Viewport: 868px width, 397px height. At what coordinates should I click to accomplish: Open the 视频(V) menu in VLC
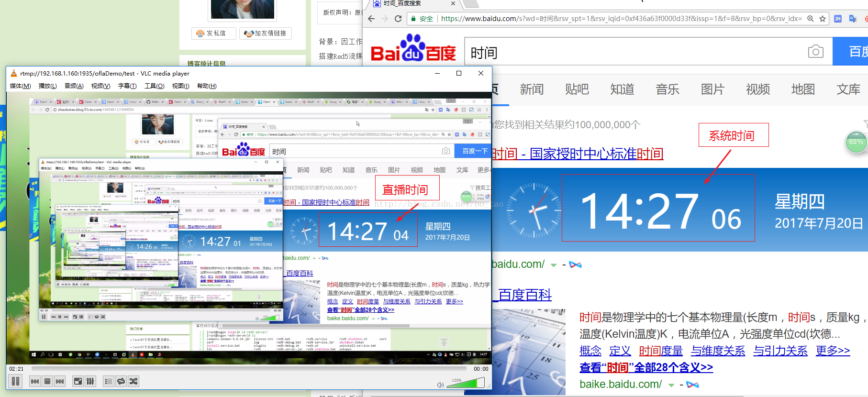click(100, 86)
